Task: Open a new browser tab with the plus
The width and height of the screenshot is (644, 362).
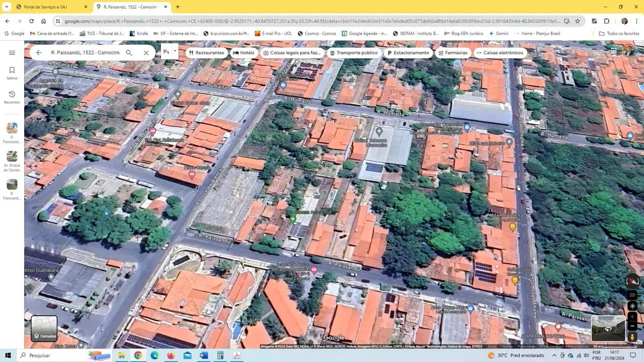Action: (178, 7)
